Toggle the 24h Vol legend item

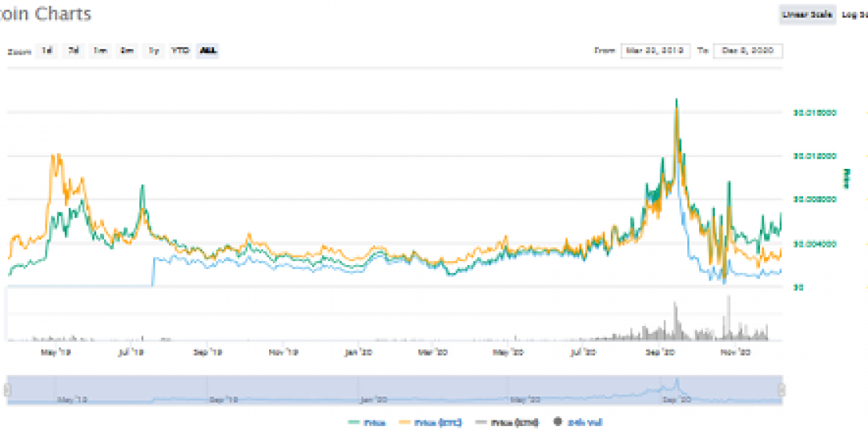(578, 422)
